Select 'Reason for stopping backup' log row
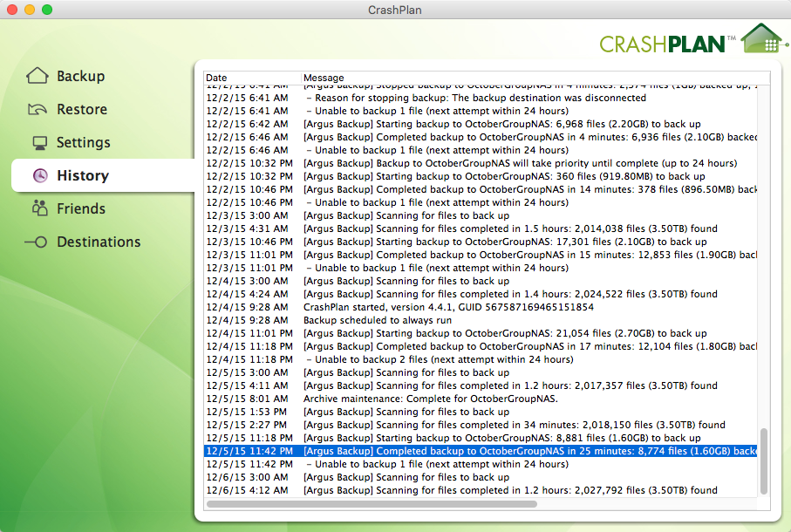This screenshot has height=532, width=791. pos(481,98)
